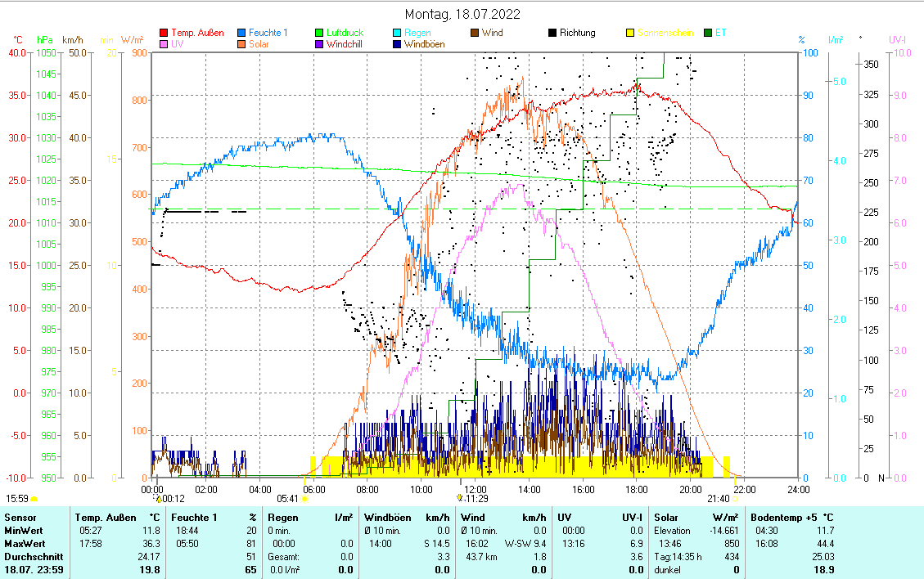The height and width of the screenshot is (579, 924).
Task: Click the hPa axis unit label
Action: [44, 40]
